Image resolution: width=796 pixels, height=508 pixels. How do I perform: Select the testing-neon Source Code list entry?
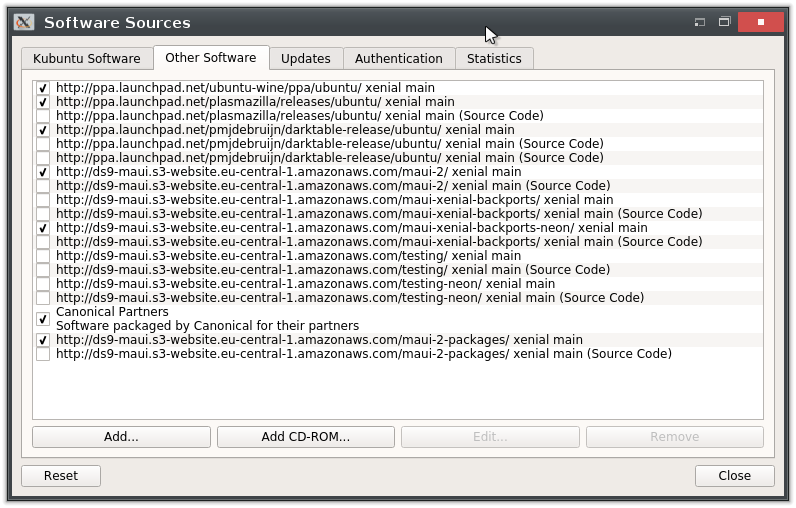tap(350, 298)
